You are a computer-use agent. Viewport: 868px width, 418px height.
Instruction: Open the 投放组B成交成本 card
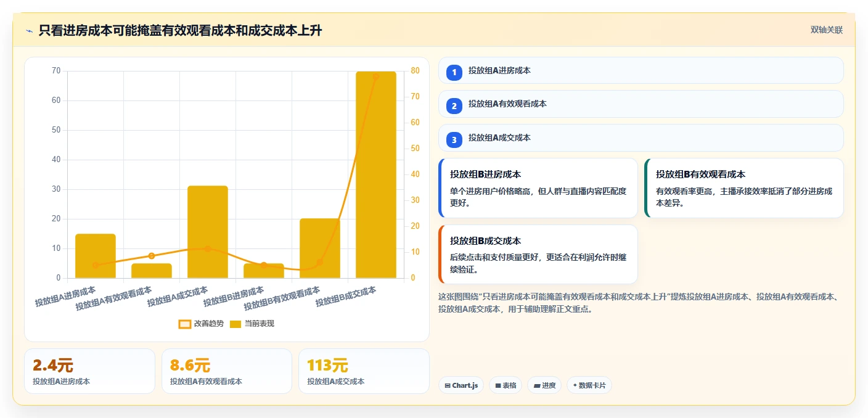pyautogui.click(x=538, y=254)
